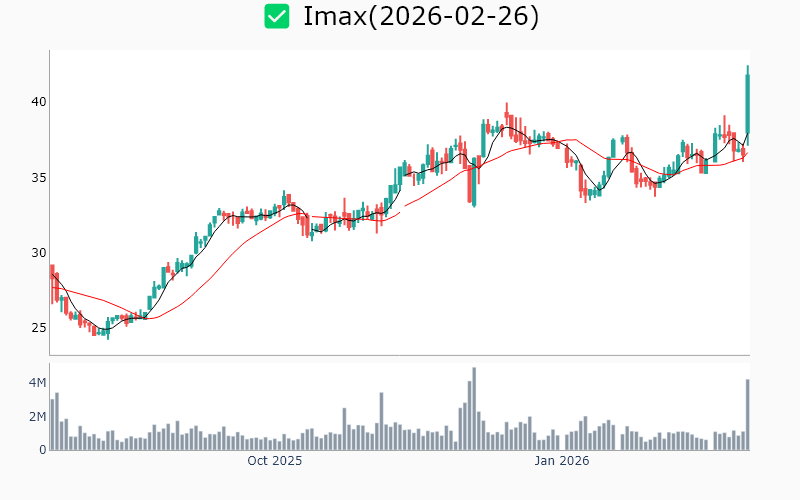Click the Jan 2026 x-axis label
The image size is (800, 500).
[561, 461]
